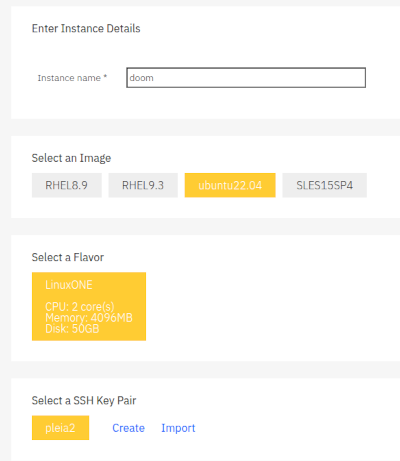The height and width of the screenshot is (461, 400).
Task: Open the Import key pair link
Action: point(178,428)
